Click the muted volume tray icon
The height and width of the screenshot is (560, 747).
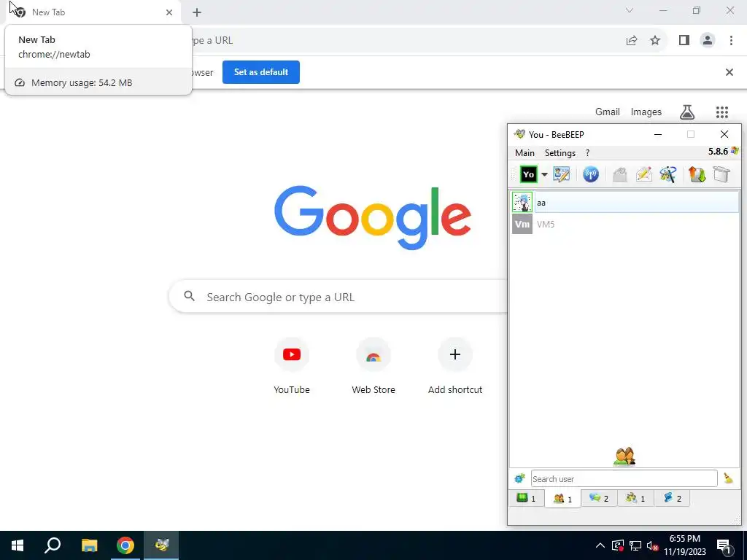pyautogui.click(x=653, y=545)
